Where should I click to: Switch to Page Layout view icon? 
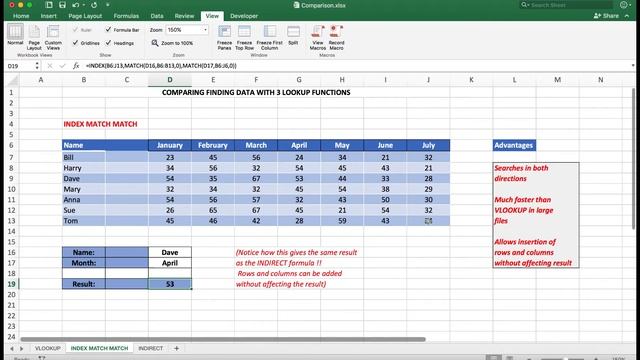tap(34, 32)
